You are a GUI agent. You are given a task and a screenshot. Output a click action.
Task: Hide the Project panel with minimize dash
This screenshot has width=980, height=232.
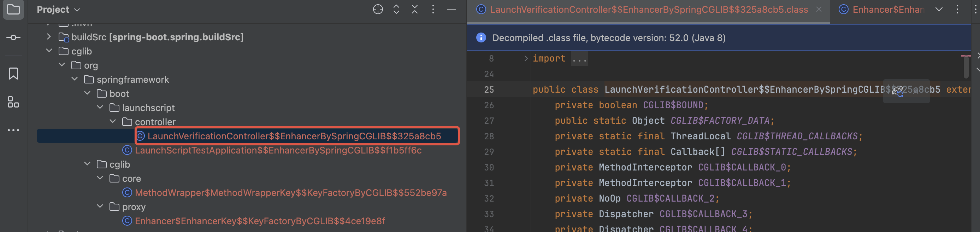(451, 10)
